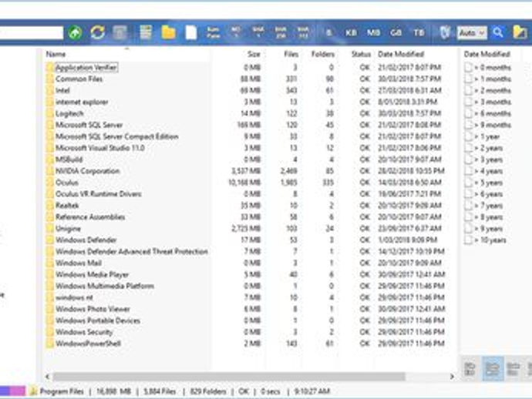
Task: Click the highlighted blue view mode icon
Action: [x=493, y=368]
